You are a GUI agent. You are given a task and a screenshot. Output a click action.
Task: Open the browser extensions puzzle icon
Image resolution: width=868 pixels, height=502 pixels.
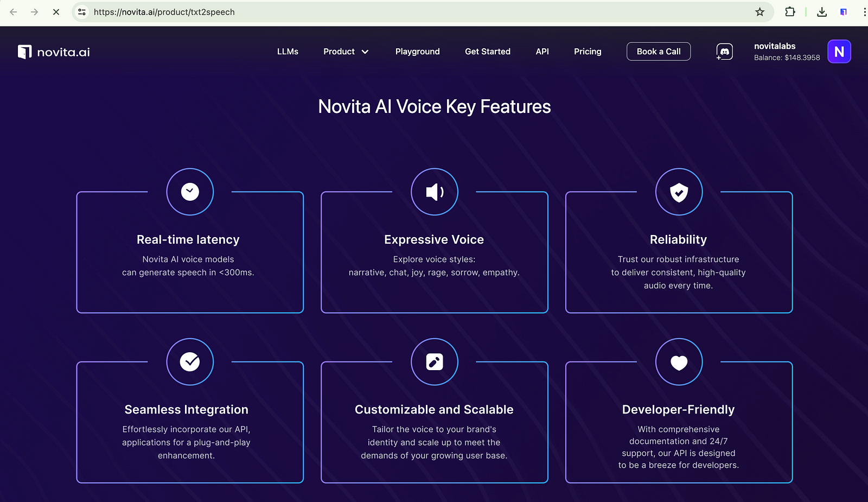(x=790, y=12)
